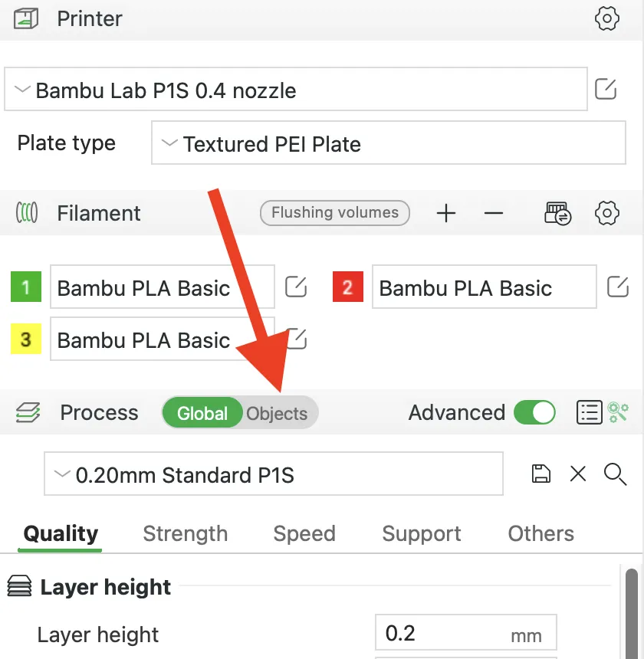
Task: Switch to the Strength tab
Action: click(x=186, y=534)
